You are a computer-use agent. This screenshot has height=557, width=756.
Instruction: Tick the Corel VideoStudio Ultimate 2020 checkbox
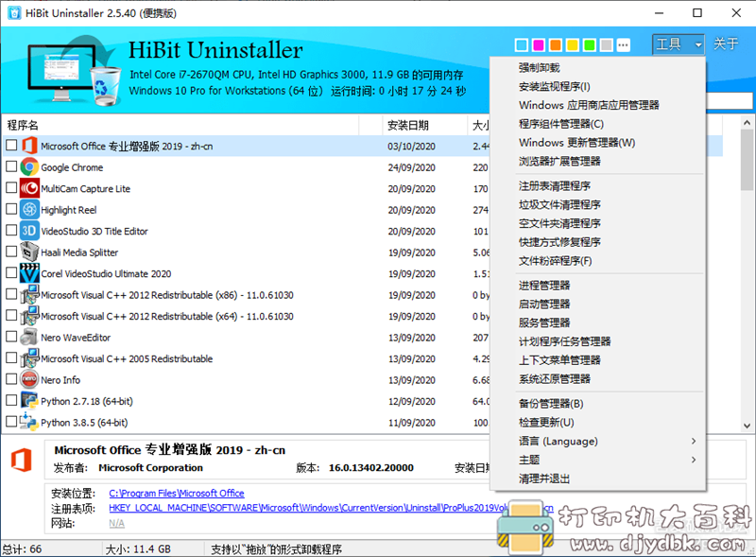[11, 272]
